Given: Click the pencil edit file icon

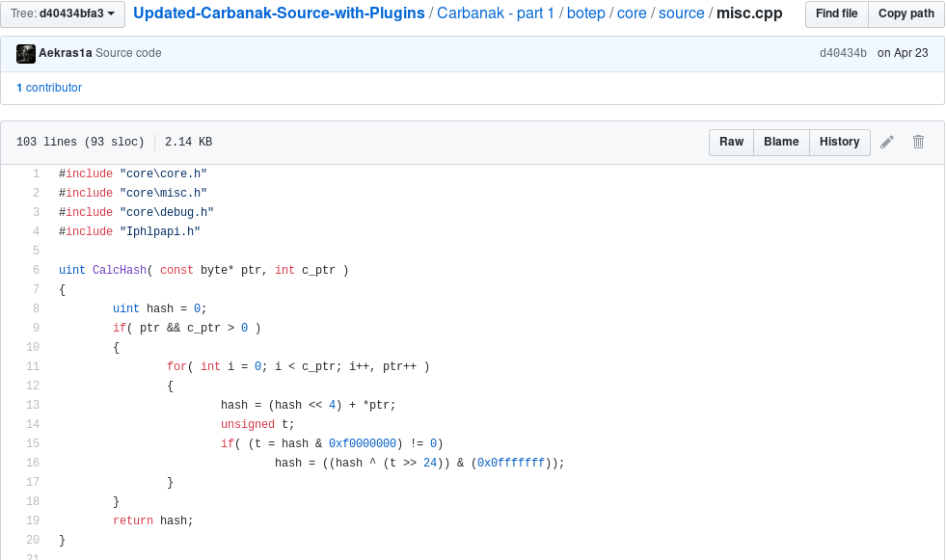Looking at the screenshot, I should pyautogui.click(x=887, y=142).
